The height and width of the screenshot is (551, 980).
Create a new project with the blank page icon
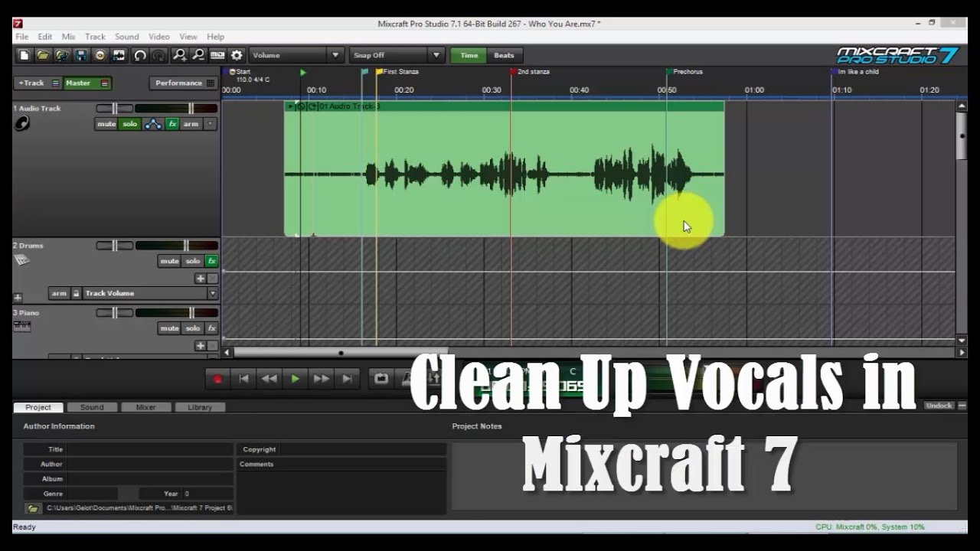(x=24, y=55)
